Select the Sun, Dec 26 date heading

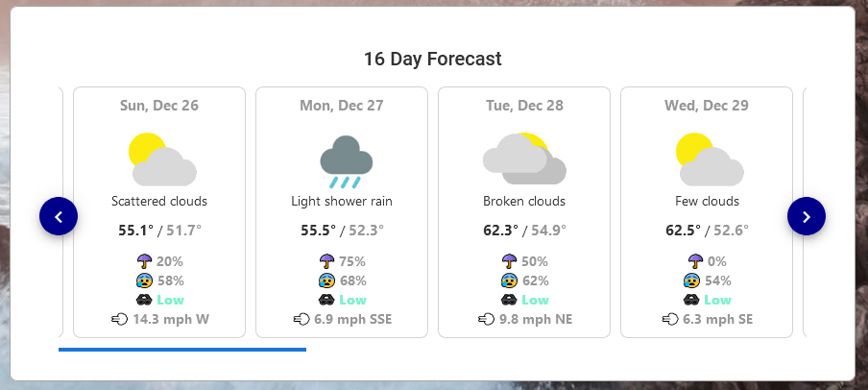click(159, 106)
